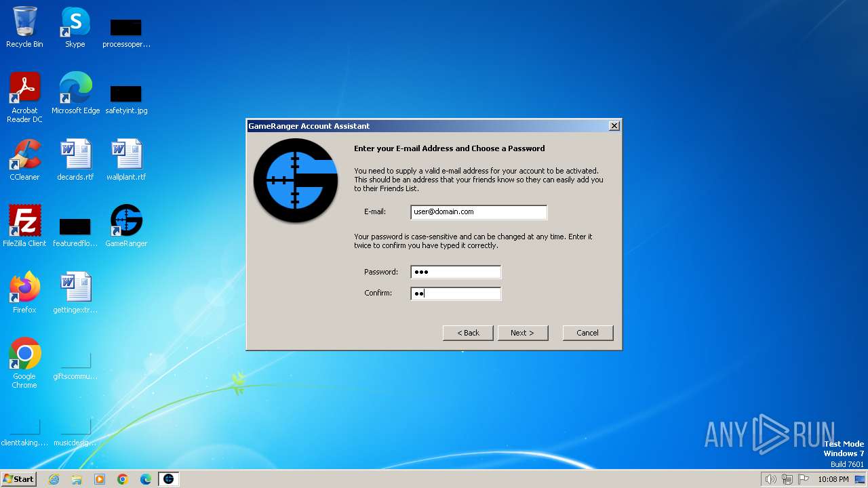
Task: Open Windows Media Player taskbar icon
Action: click(100, 479)
